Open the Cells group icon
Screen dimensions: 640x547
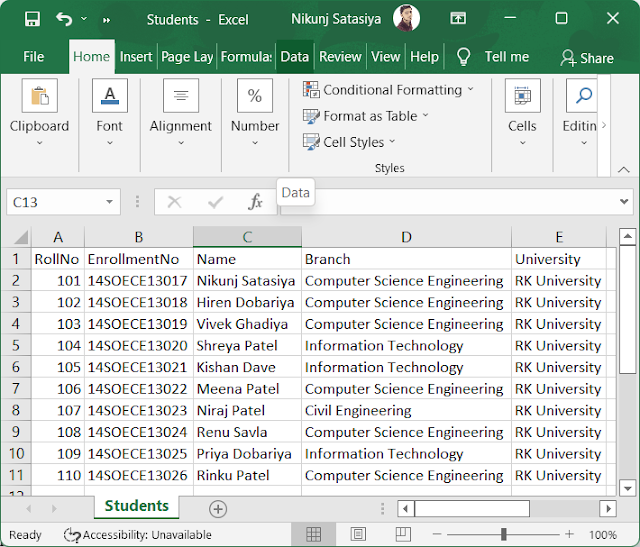[x=523, y=96]
